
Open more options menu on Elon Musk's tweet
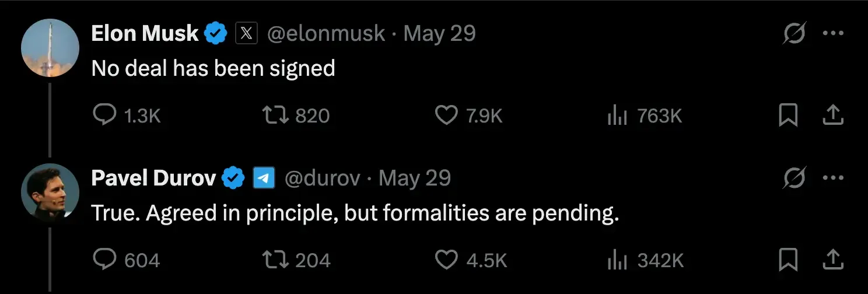833,34
